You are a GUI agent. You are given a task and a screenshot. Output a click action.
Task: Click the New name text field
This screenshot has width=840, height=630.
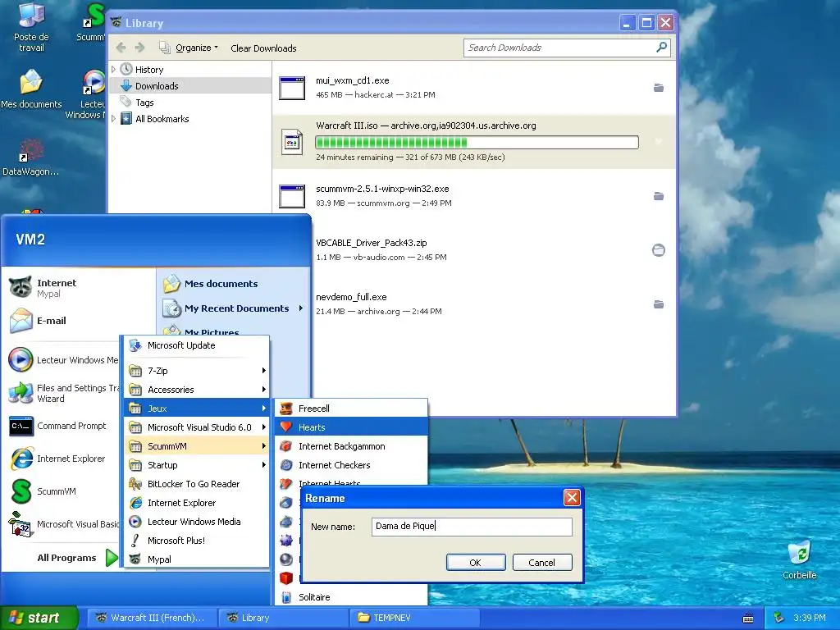[472, 526]
